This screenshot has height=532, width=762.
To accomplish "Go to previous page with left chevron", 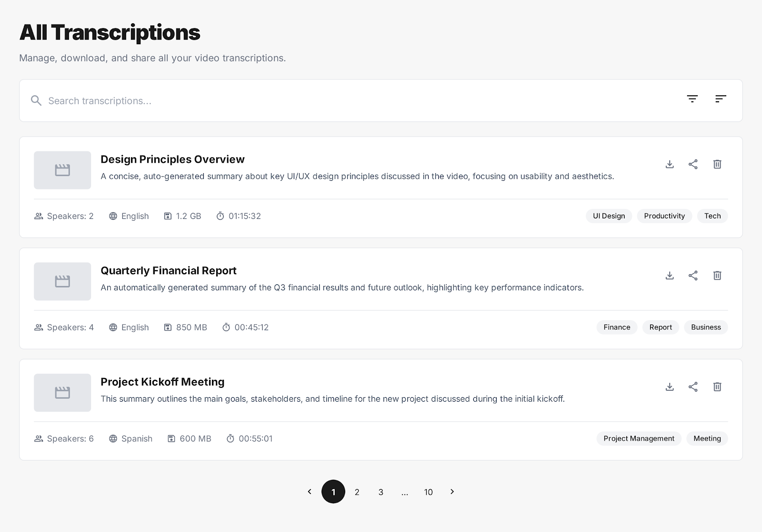I will click(310, 492).
